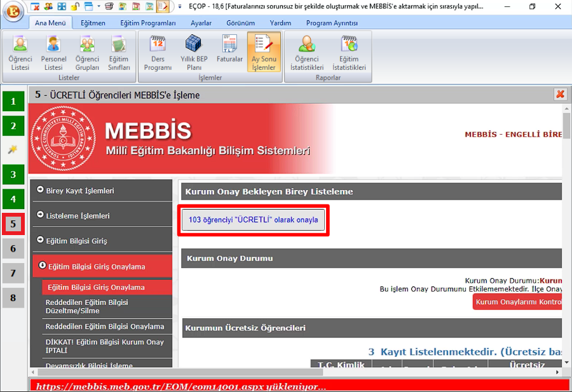This screenshot has width=572, height=392.
Task: Expand the Eğitim Bilgisi Giriş section
Action: (x=102, y=241)
